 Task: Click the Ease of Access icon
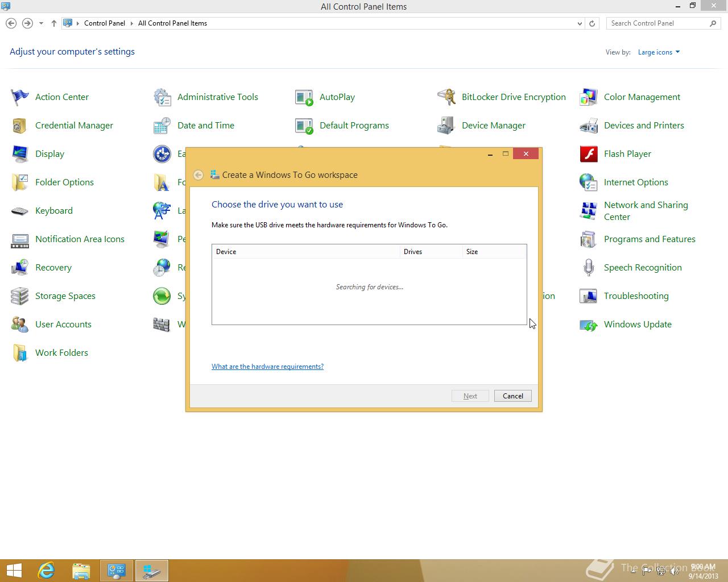(x=162, y=154)
